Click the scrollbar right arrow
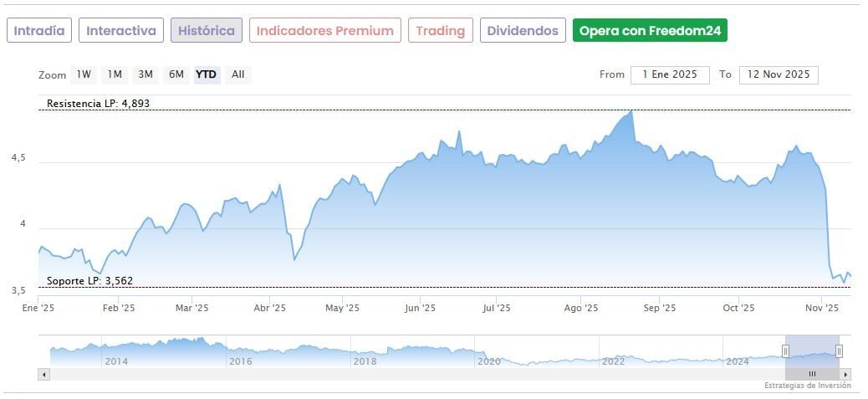Screen dimensions: 868x399 [846, 374]
